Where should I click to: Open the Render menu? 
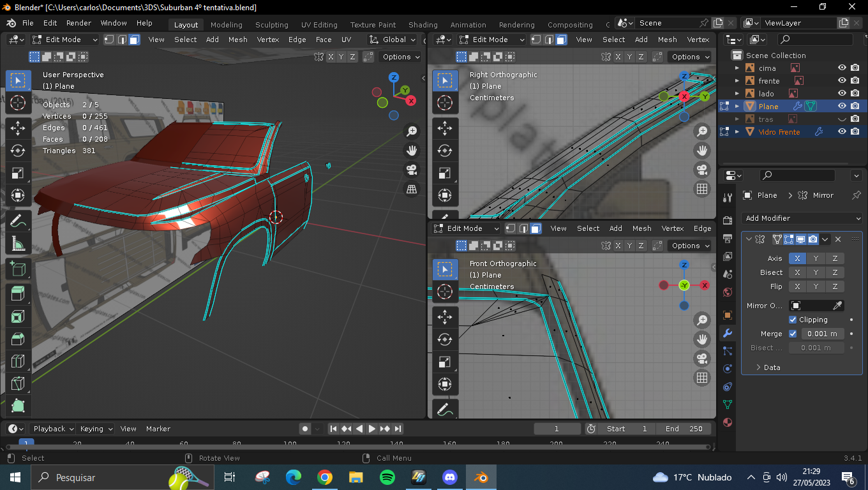pyautogui.click(x=79, y=23)
